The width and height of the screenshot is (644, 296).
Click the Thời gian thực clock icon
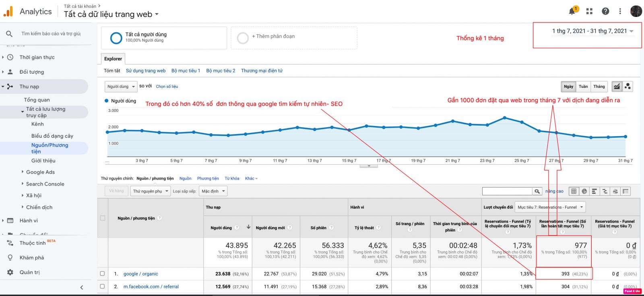pos(10,57)
